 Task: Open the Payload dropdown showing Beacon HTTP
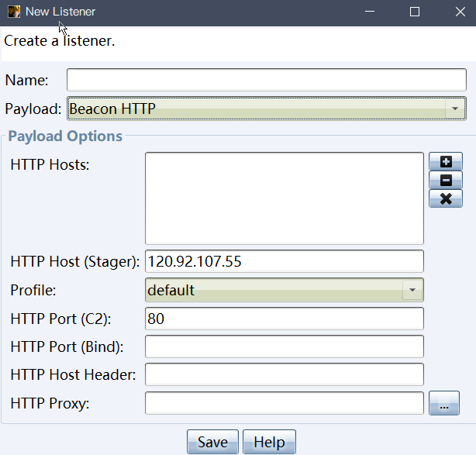[266, 109]
